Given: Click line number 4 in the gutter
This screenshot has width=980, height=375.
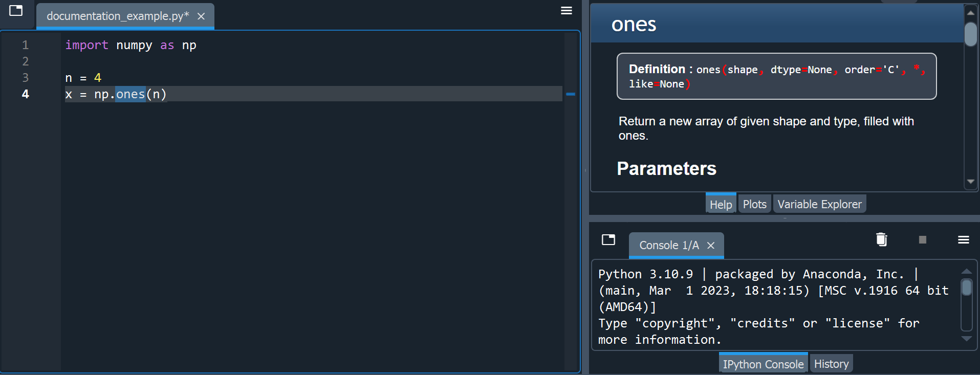Looking at the screenshot, I should (26, 94).
